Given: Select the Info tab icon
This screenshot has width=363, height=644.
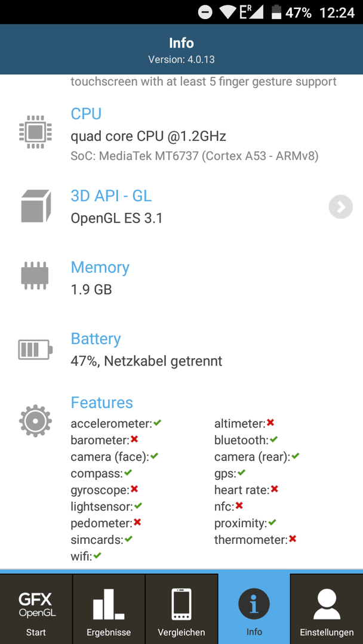Looking at the screenshot, I should 254,605.
